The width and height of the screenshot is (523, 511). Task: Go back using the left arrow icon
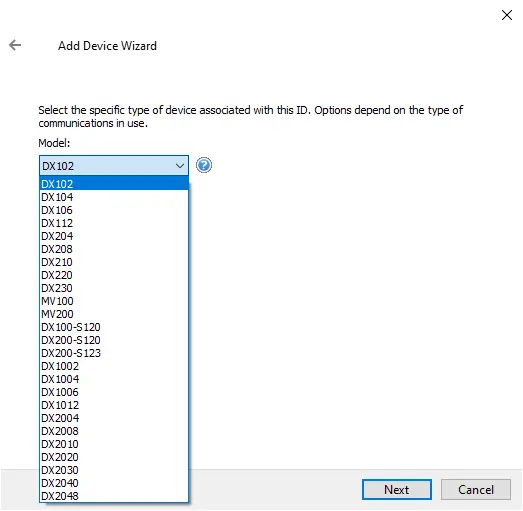point(15,45)
